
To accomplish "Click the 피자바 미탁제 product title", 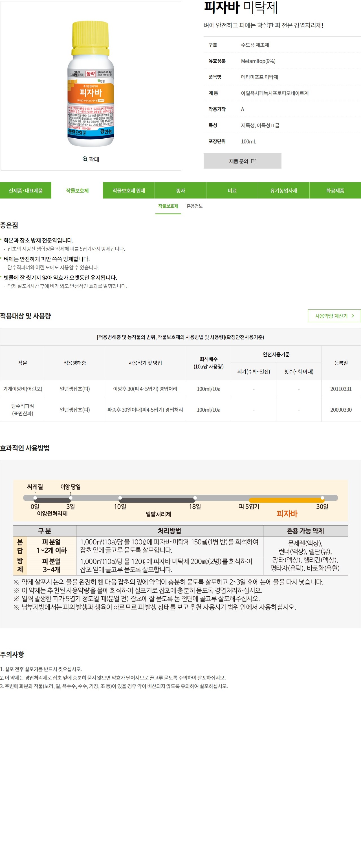I will (241, 7).
